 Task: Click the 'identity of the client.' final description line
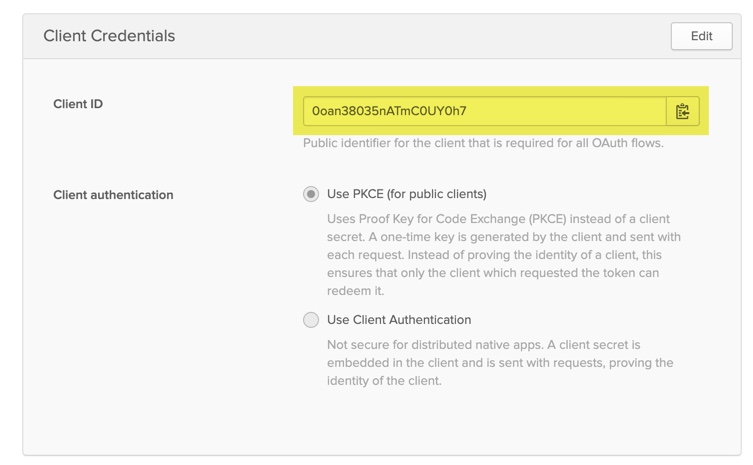384,381
